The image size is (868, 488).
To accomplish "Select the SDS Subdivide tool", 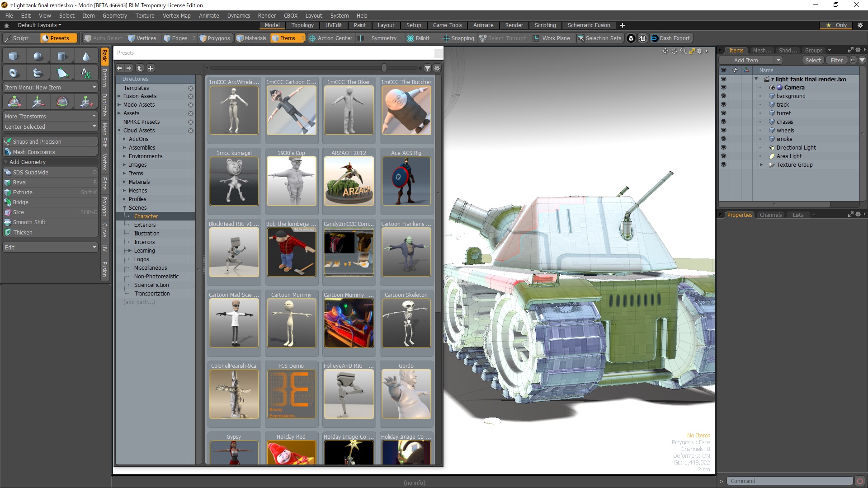I will point(32,172).
